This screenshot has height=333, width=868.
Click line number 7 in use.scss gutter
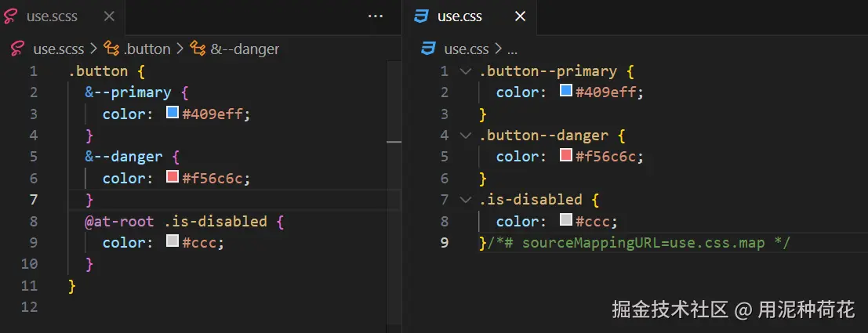(33, 200)
